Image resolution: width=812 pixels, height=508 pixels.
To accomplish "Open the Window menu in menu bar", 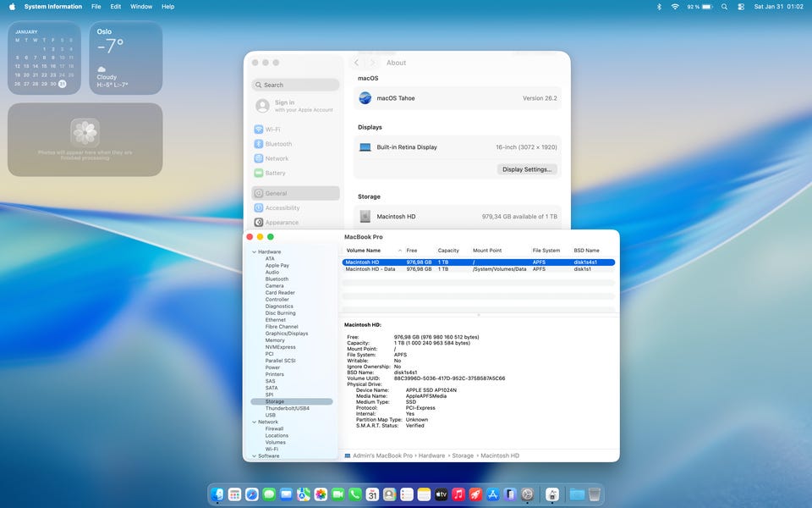I will [141, 7].
